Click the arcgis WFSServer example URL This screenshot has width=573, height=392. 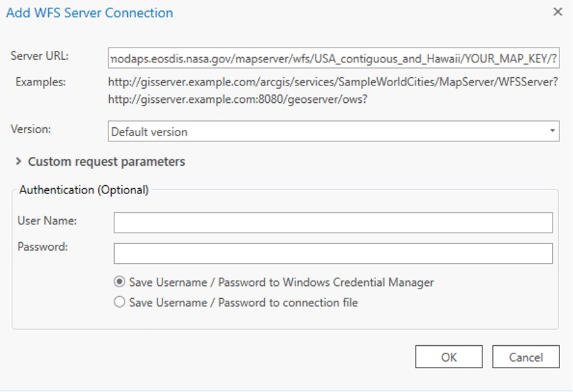[x=333, y=82]
